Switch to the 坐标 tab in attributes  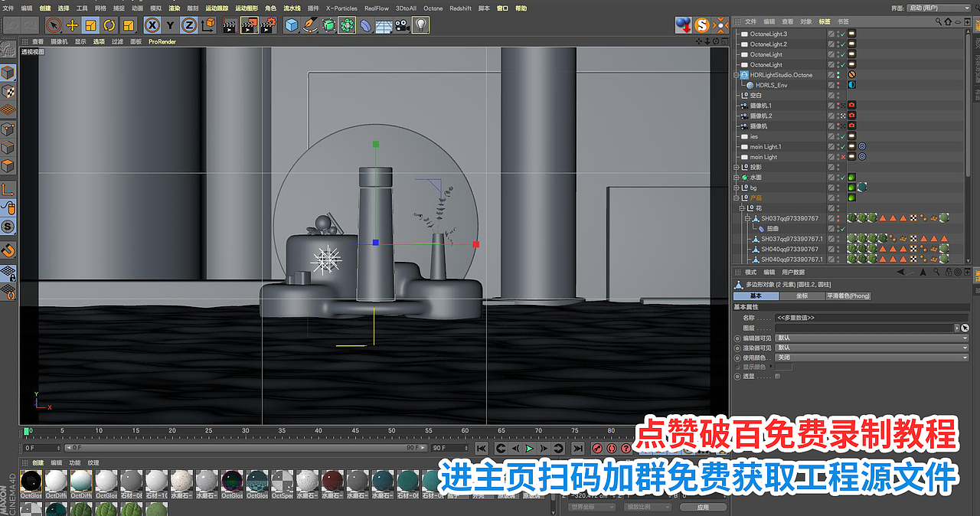801,295
